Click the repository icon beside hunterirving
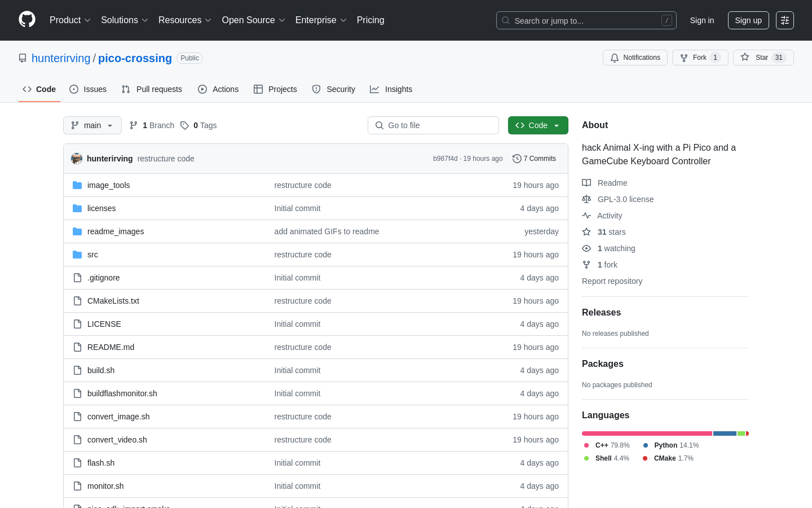The image size is (812, 508). [23, 58]
